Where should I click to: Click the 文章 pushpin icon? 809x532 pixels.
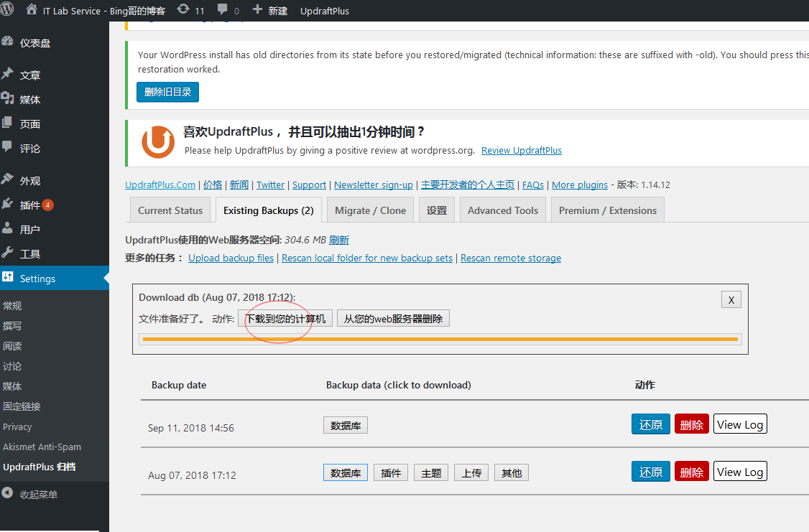[x=7, y=74]
